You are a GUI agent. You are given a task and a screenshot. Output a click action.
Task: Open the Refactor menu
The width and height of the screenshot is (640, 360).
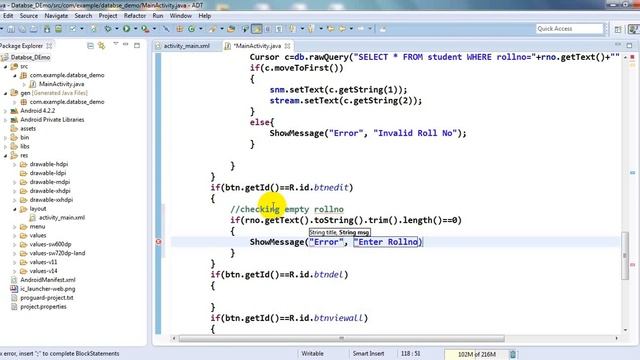click(135, 16)
